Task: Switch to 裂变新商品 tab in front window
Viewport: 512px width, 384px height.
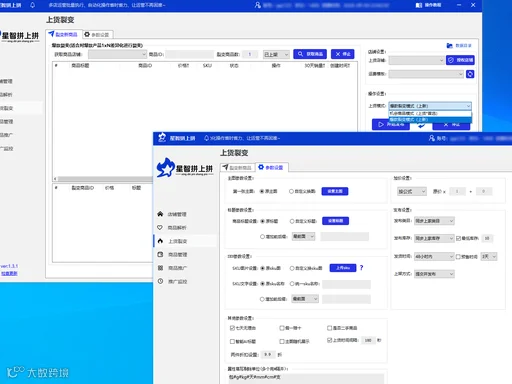Action: (237, 167)
